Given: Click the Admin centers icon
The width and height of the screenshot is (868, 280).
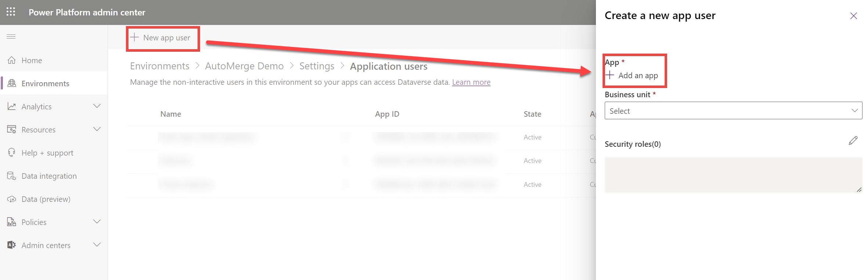Looking at the screenshot, I should [x=12, y=245].
